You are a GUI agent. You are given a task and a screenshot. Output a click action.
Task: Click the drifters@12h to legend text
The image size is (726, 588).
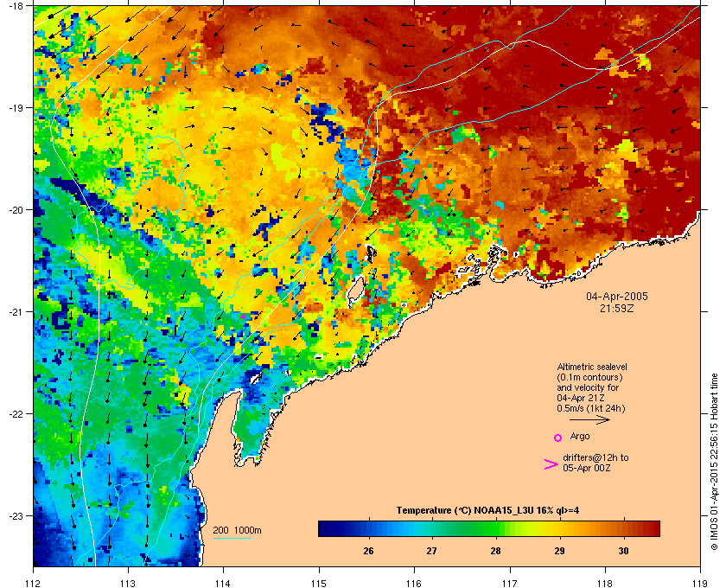pyautogui.click(x=595, y=457)
